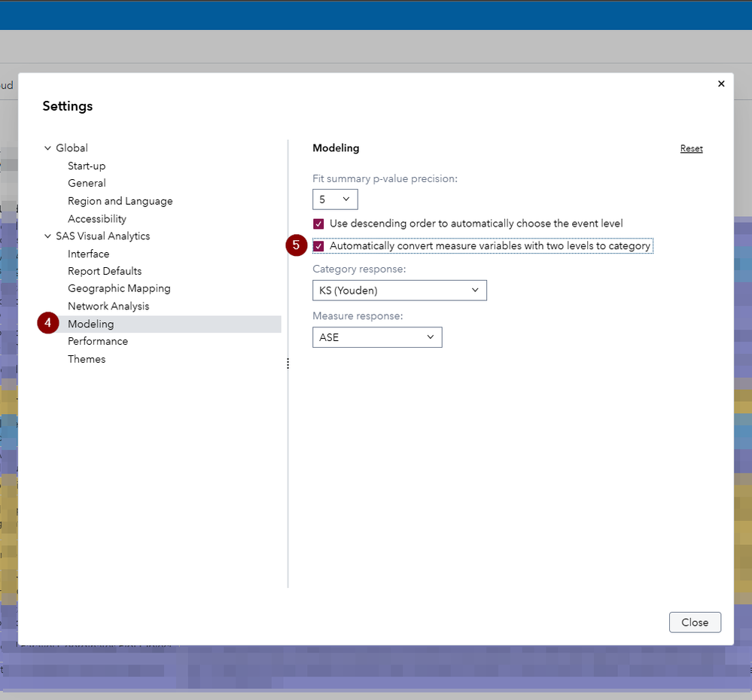Select Report Defaults in the tree
This screenshot has height=700, width=752.
click(x=105, y=271)
